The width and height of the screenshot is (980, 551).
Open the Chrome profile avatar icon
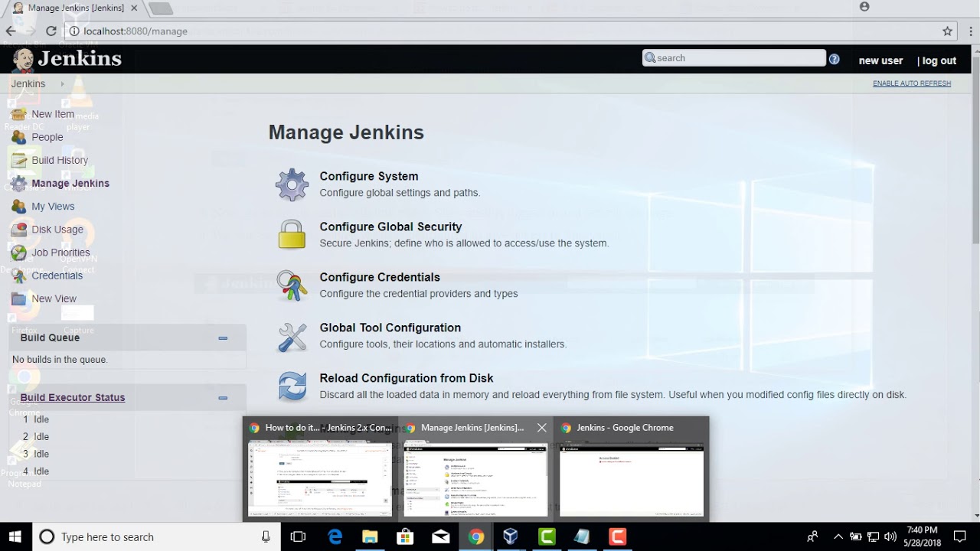(864, 7)
